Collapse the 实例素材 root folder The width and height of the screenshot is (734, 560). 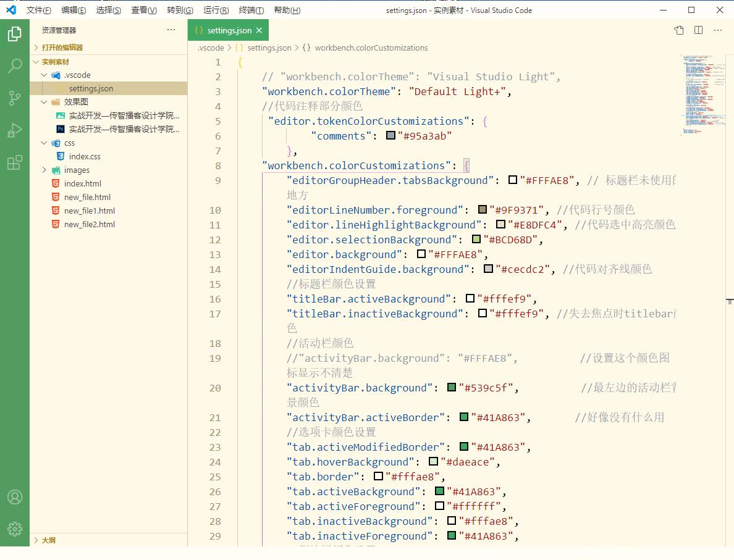point(36,62)
